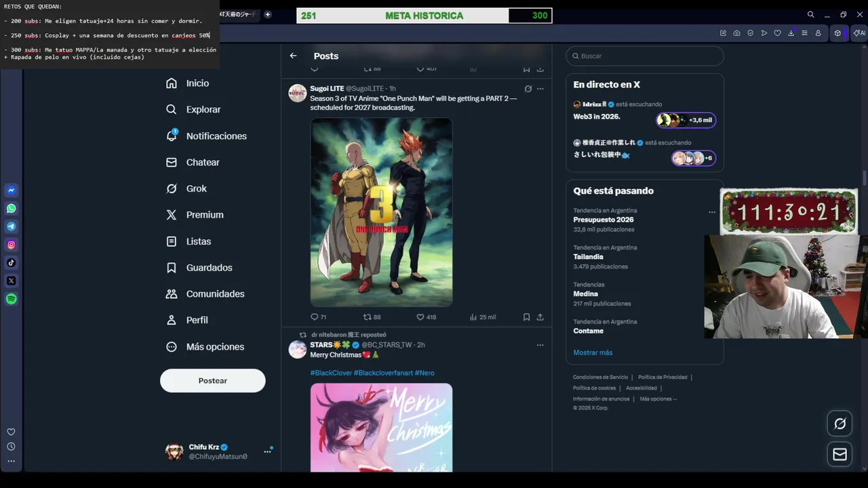Open account switcher dots beside Chifu Krz
Image resolution: width=868 pixels, height=488 pixels.
pos(267,451)
